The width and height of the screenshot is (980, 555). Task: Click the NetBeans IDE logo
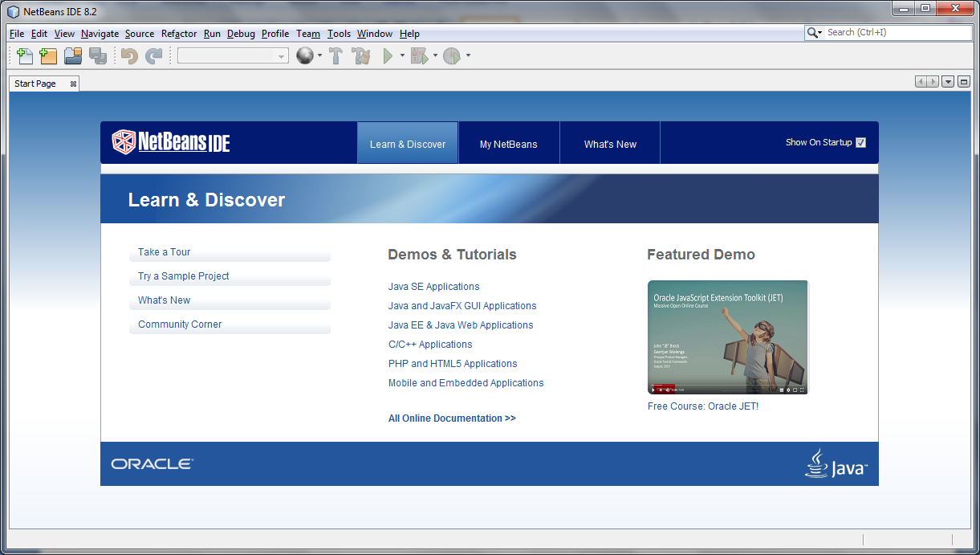pyautogui.click(x=171, y=142)
